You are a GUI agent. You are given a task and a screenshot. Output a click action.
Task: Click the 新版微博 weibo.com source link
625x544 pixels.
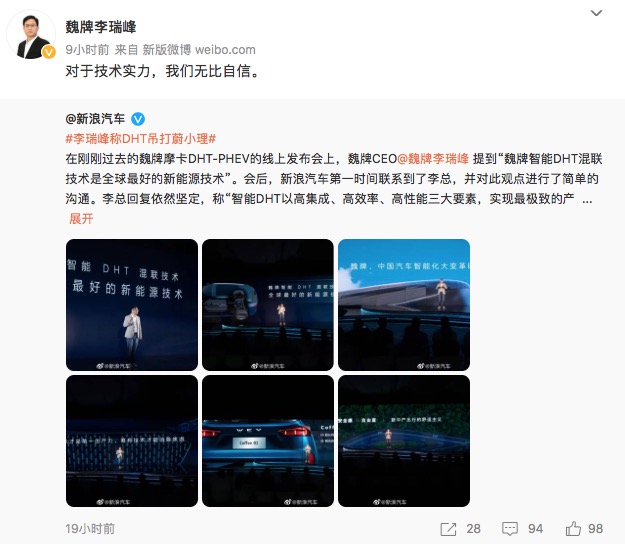[199, 50]
